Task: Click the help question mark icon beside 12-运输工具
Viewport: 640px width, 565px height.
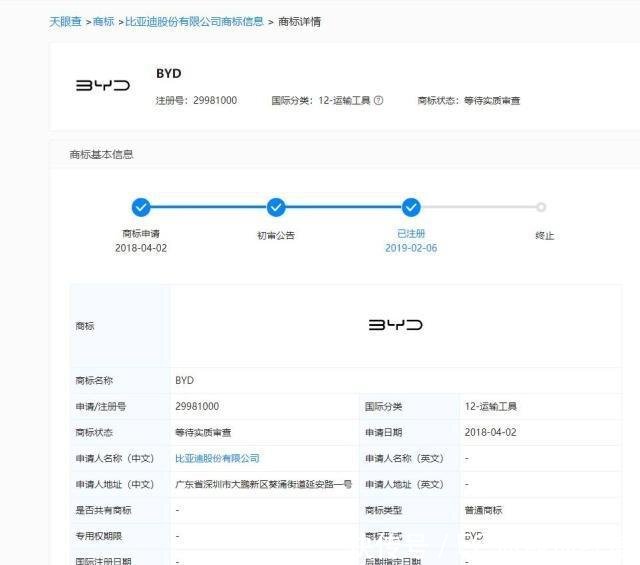Action: (378, 100)
